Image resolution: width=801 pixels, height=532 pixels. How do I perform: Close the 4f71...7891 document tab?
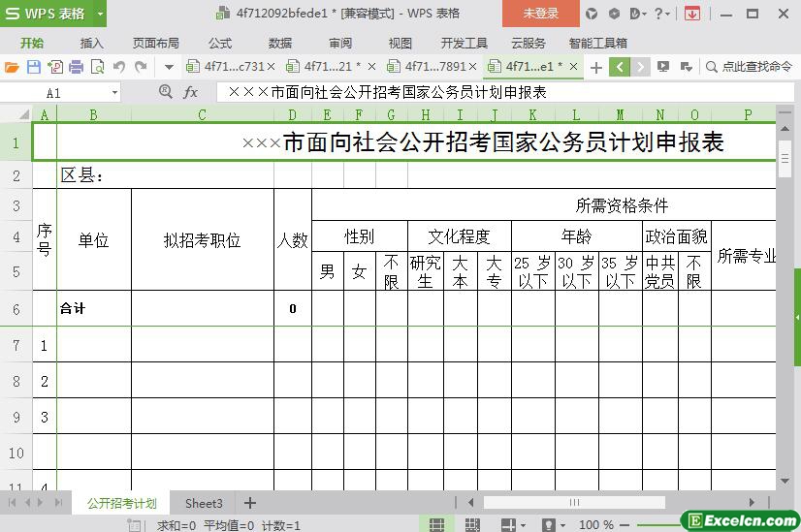[472, 66]
